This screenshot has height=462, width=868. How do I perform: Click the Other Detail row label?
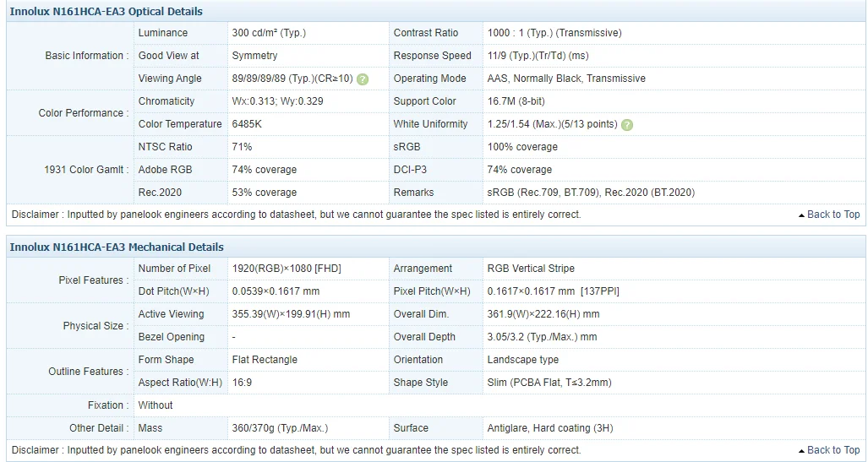pos(99,428)
